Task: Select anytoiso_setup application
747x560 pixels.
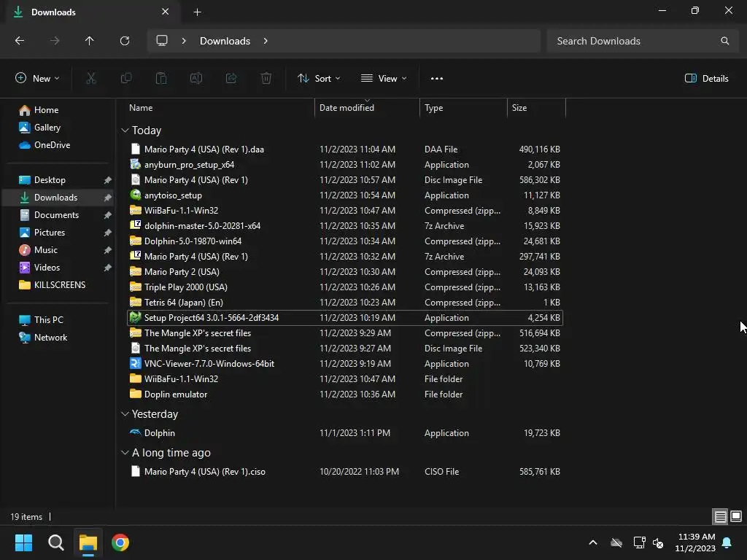Action: (345, 195)
